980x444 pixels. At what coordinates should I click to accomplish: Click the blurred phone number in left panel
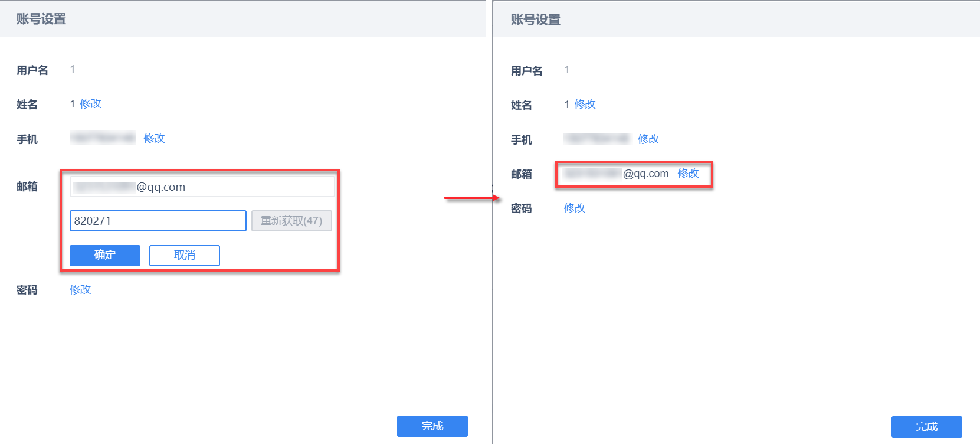(103, 138)
